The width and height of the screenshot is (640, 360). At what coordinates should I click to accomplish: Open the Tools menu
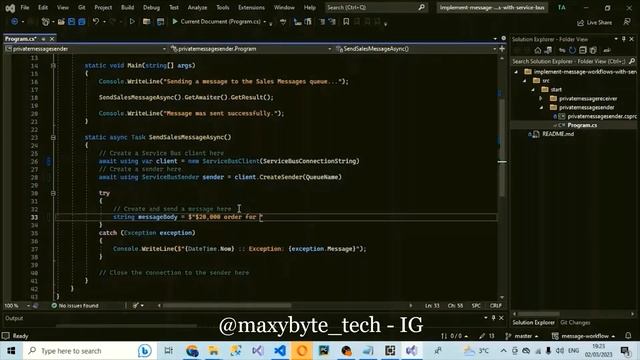(x=222, y=7)
